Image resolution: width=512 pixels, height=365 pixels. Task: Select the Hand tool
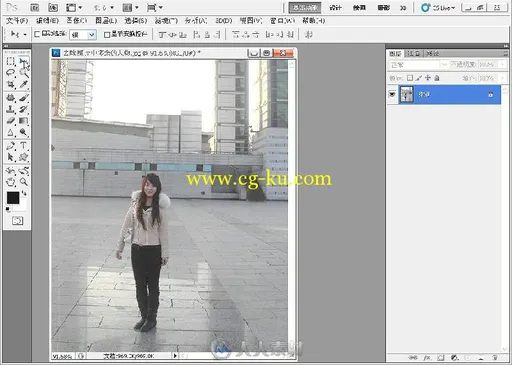(x=11, y=182)
